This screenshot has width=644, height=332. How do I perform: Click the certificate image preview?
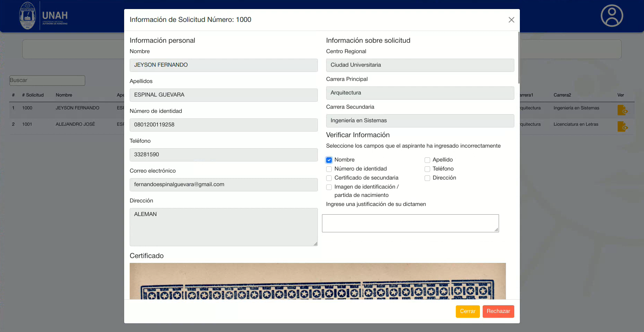click(x=317, y=281)
